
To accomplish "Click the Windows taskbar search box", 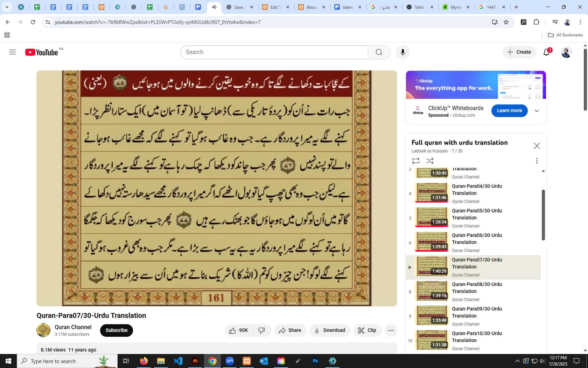I will (x=67, y=361).
